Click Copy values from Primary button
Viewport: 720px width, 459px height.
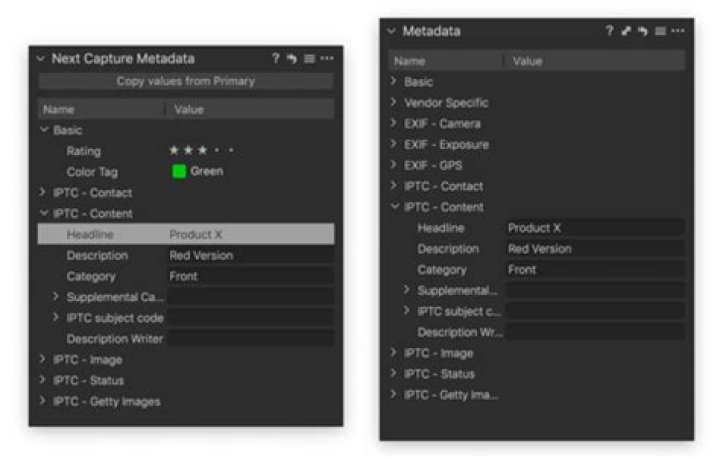click(x=185, y=82)
